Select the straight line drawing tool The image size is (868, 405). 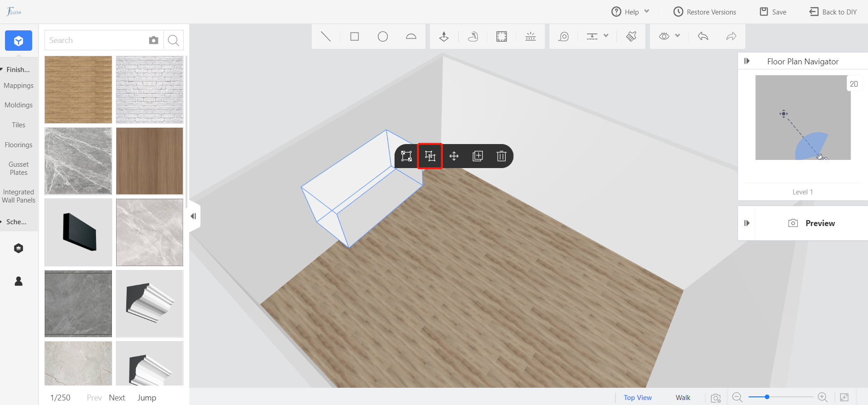(x=326, y=37)
